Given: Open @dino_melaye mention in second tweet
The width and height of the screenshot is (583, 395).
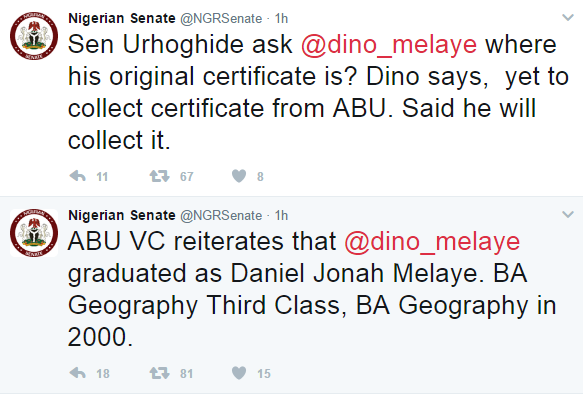Looking at the screenshot, I should point(432,242).
